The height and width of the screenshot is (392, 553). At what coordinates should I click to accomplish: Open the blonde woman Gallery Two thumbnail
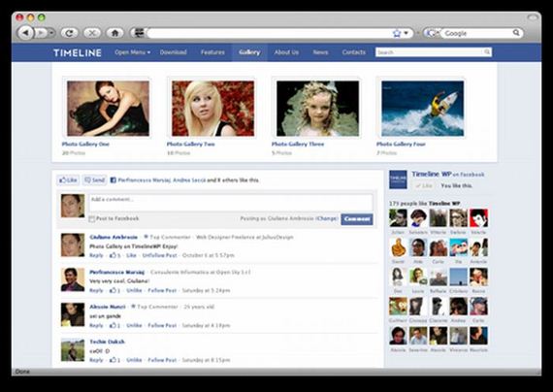point(212,109)
